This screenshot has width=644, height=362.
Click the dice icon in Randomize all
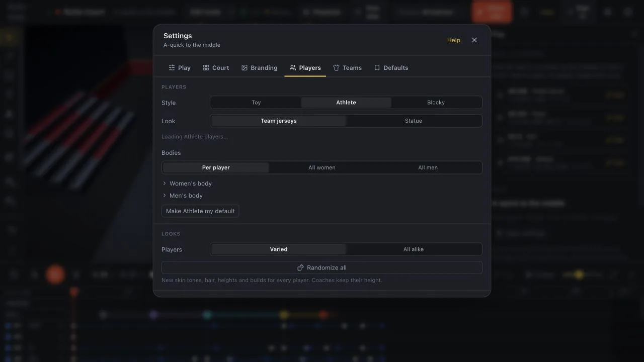300,267
